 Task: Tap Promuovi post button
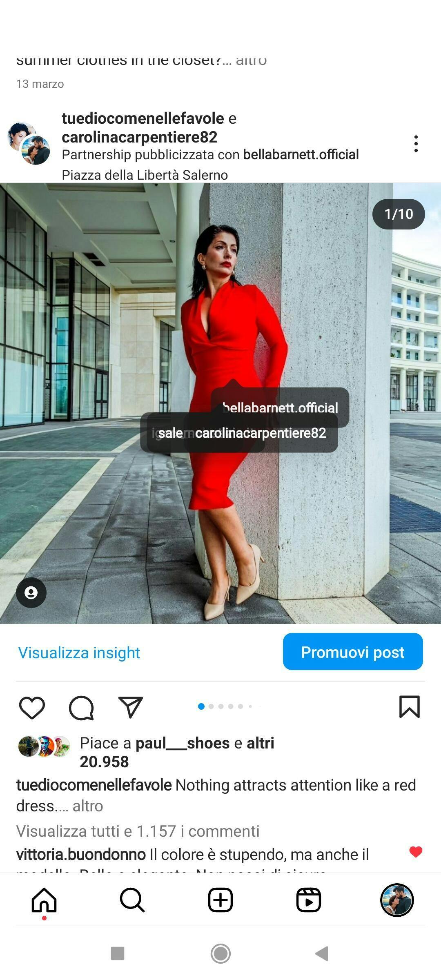tap(353, 652)
